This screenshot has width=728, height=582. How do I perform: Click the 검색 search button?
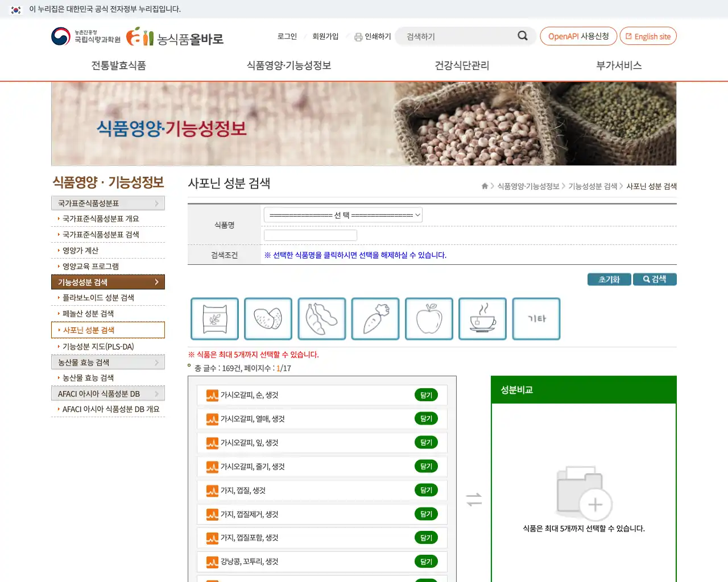coord(655,279)
